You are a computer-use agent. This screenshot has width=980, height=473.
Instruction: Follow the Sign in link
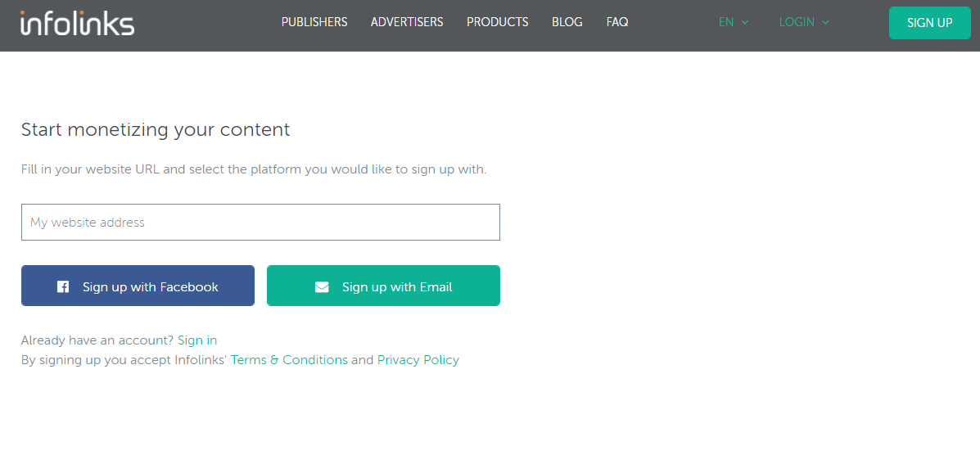pos(197,340)
